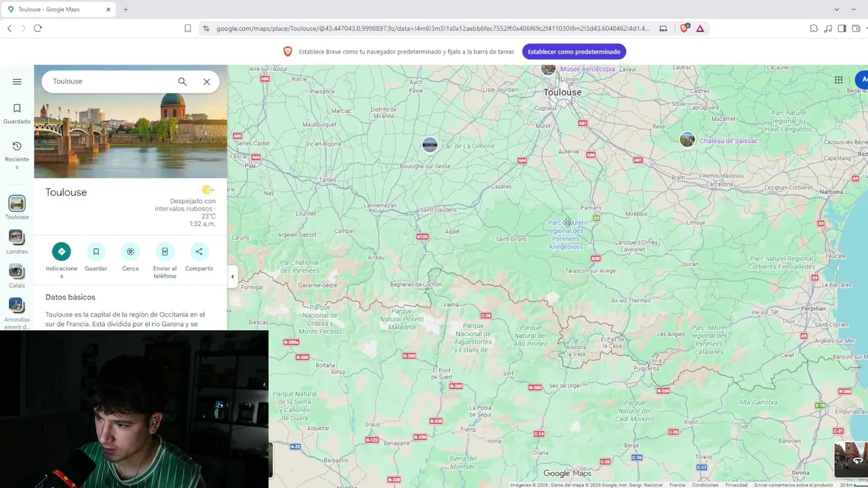Click the Perpiñán city label on map
This screenshot has width=868, height=488.
[x=814, y=308]
